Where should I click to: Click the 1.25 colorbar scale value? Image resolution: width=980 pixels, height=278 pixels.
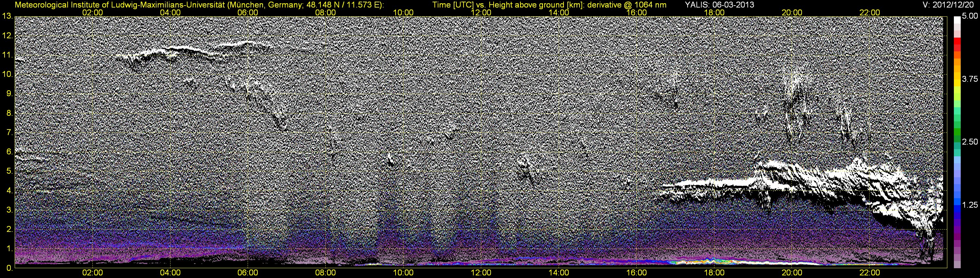pos(970,205)
